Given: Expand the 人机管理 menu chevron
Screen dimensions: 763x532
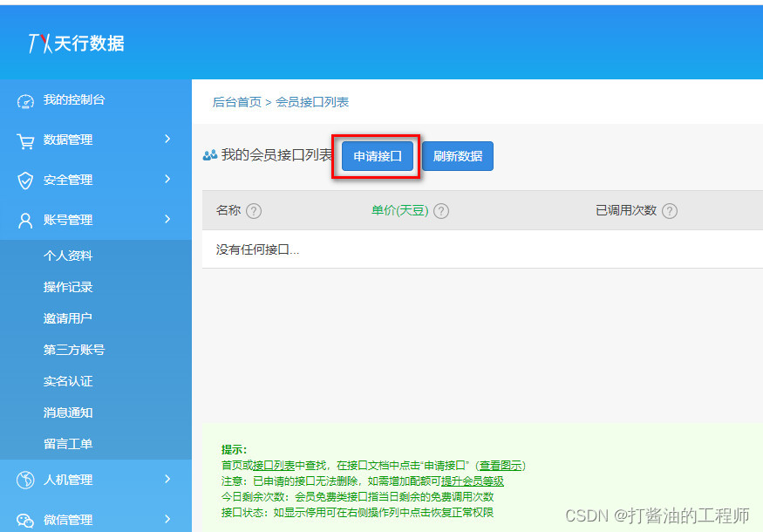Looking at the screenshot, I should (167, 479).
